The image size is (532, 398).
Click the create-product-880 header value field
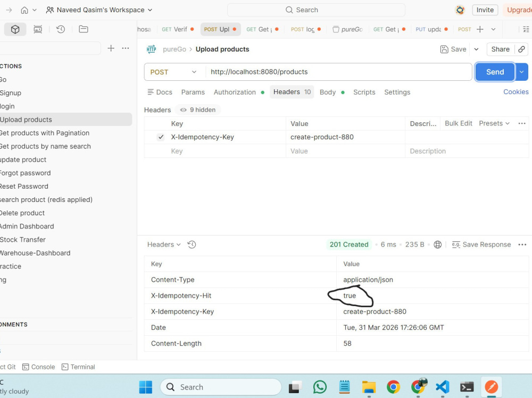point(345,137)
